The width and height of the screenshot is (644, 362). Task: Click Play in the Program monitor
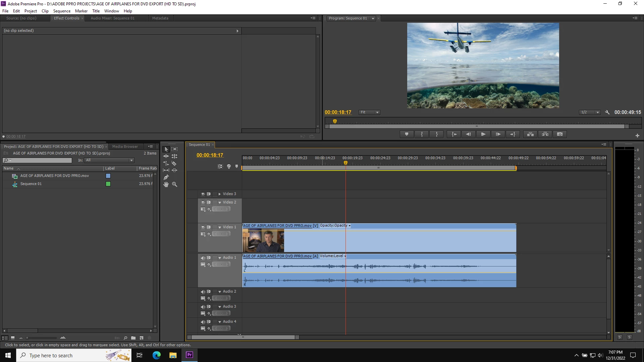click(x=483, y=134)
